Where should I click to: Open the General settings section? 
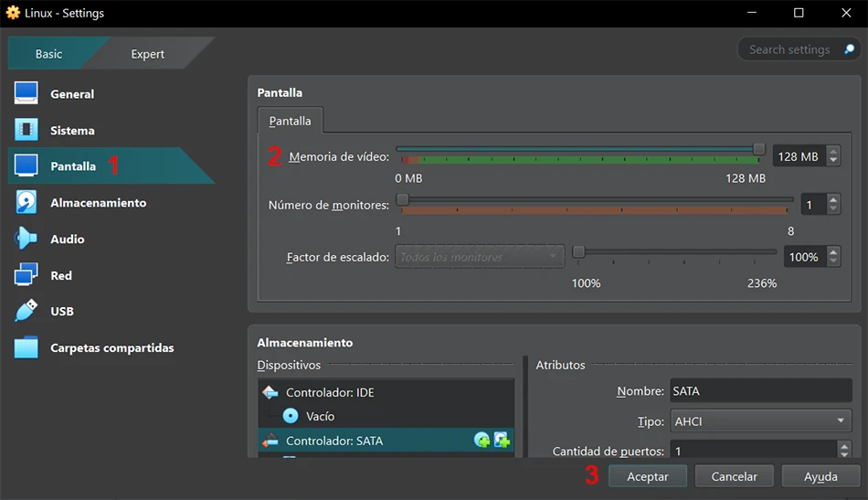[x=72, y=94]
